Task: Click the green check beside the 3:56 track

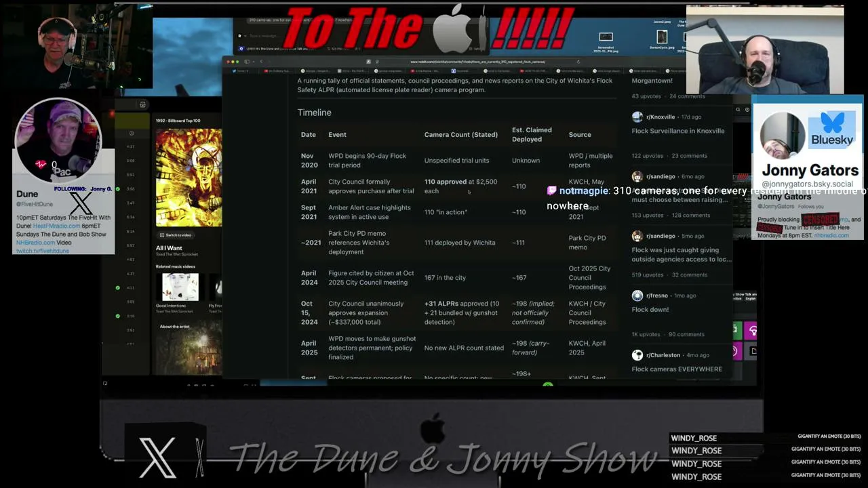Action: click(x=118, y=189)
